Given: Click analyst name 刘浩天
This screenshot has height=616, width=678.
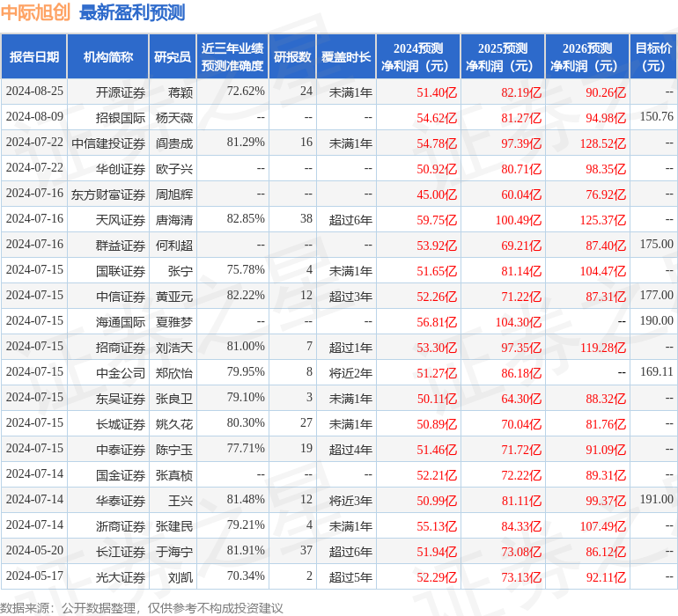Looking at the screenshot, I should tap(174, 347).
